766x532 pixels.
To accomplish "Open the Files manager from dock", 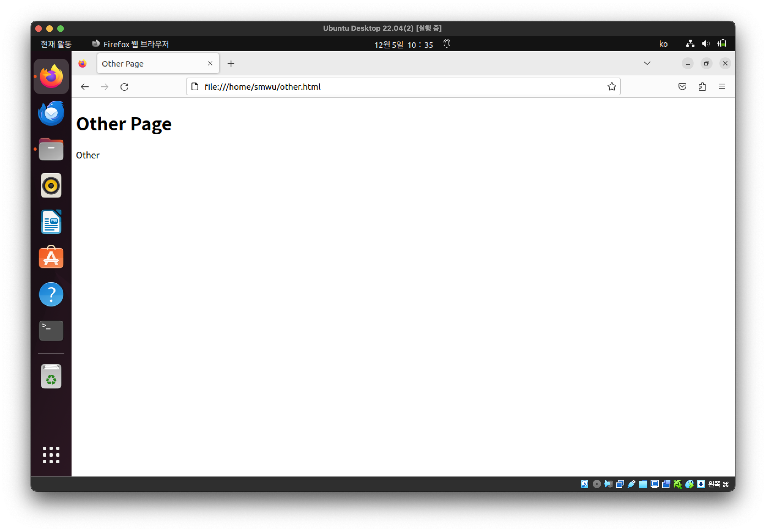I will pos(51,149).
